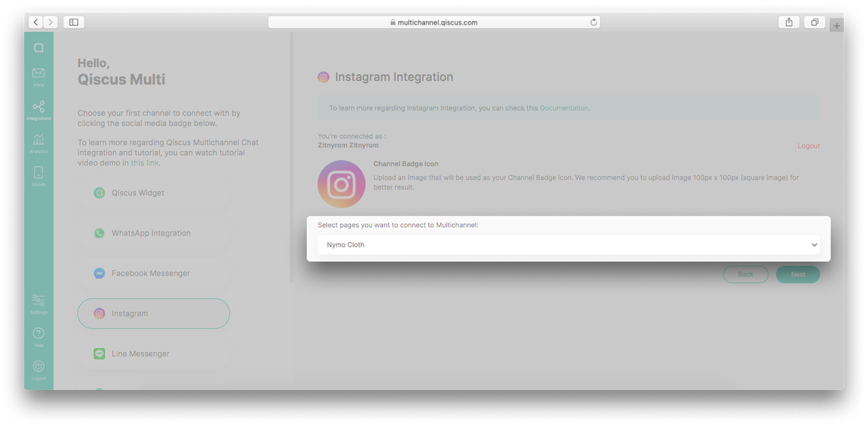Open Settings from the sidebar
Screen dimensions: 868x426
click(x=38, y=301)
